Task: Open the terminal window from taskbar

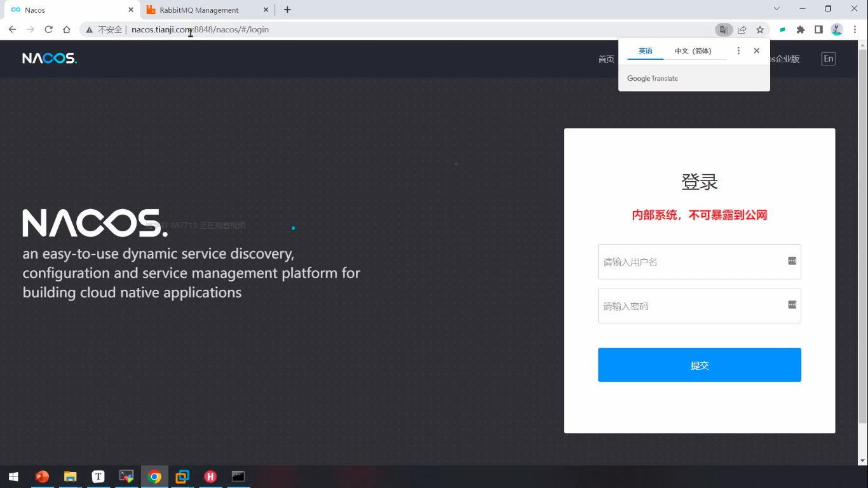Action: (x=238, y=477)
